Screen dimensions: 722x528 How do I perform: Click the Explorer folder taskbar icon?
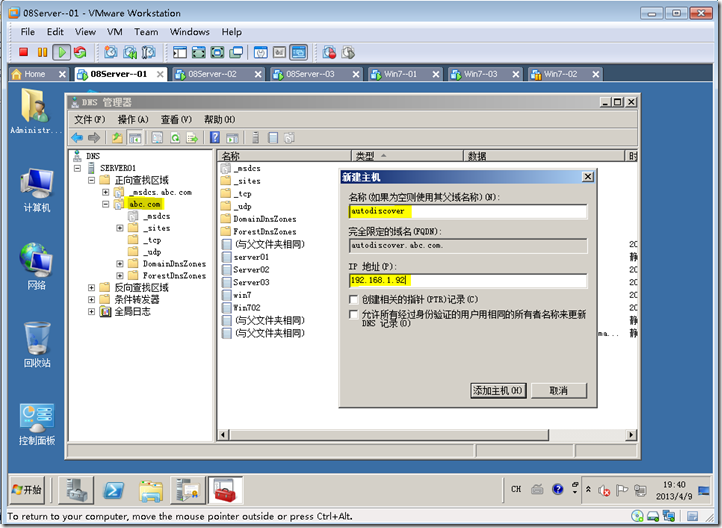151,490
